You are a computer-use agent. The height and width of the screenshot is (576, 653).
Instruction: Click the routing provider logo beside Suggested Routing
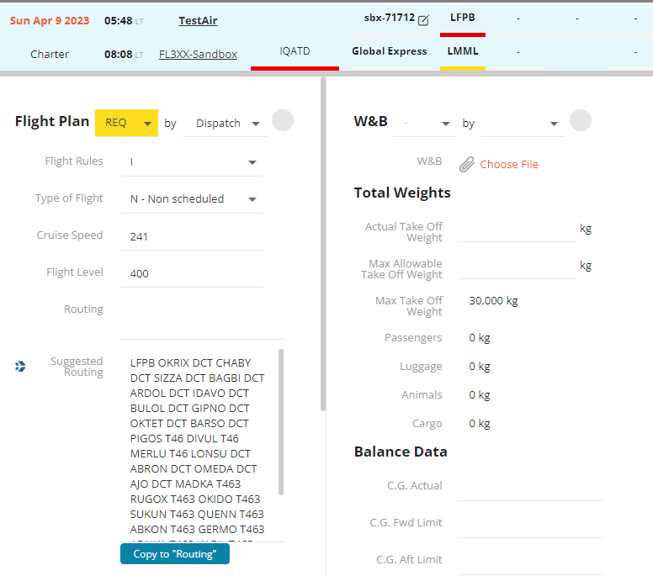[21, 367]
